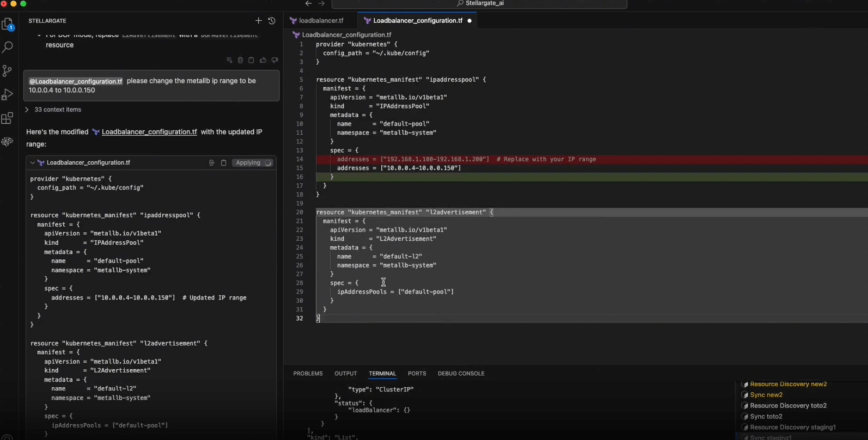This screenshot has width=868, height=440.
Task: Go back with the navigation left arrow
Action: 308,3
